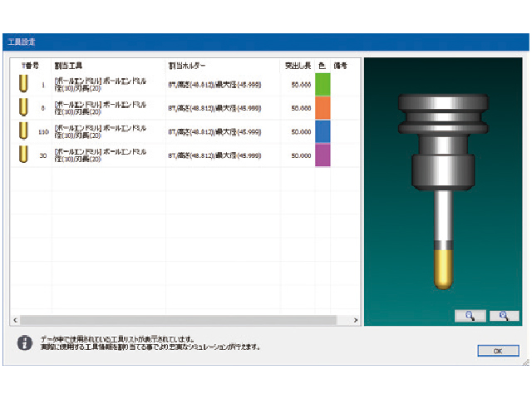The height and width of the screenshot is (399, 532).
Task: Click projection length 50.000 in T110 row
Action: 301,131
